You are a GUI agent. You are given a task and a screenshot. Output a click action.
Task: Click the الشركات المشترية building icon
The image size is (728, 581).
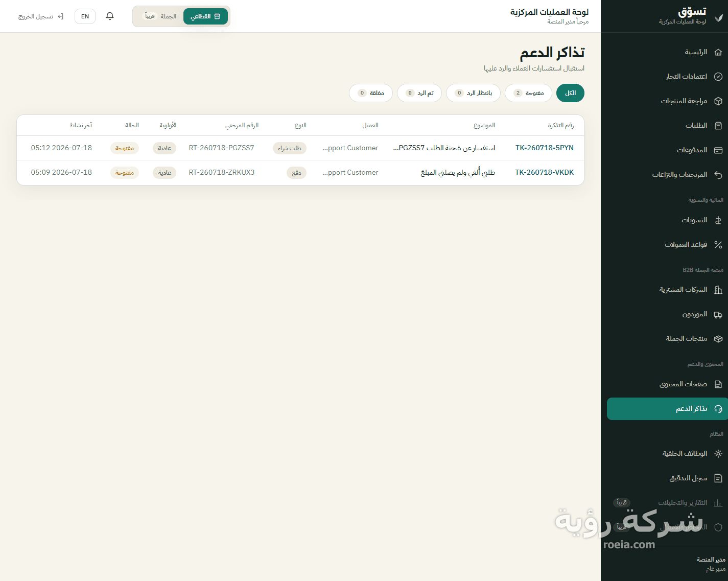(x=718, y=290)
